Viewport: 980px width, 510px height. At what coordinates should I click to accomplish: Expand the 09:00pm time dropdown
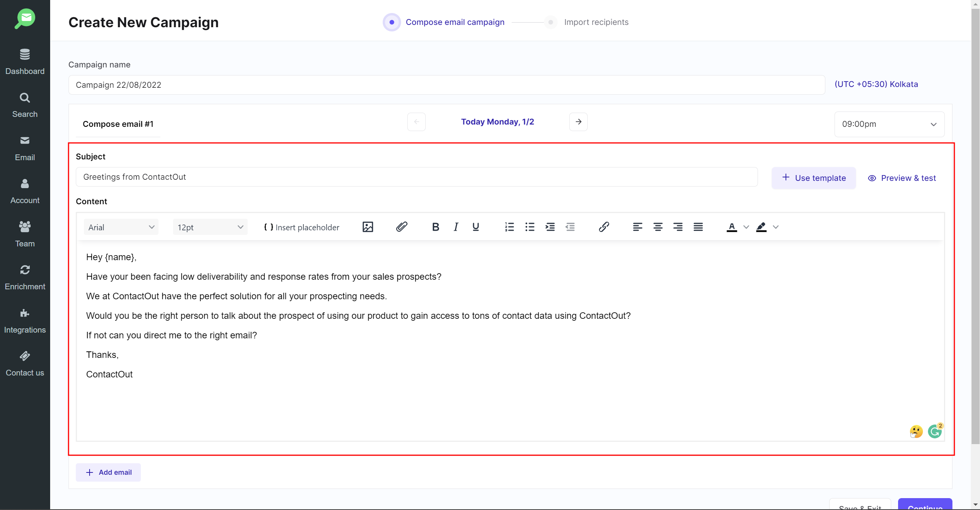tap(889, 124)
